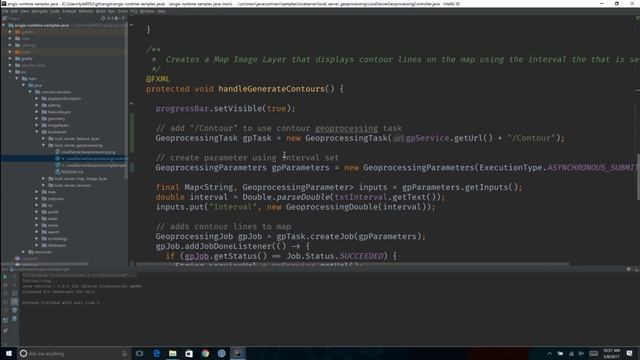The height and width of the screenshot is (360, 640).
Task: Click ASYNCHRONOUS_SUBMIT constant in code
Action: (x=593, y=167)
